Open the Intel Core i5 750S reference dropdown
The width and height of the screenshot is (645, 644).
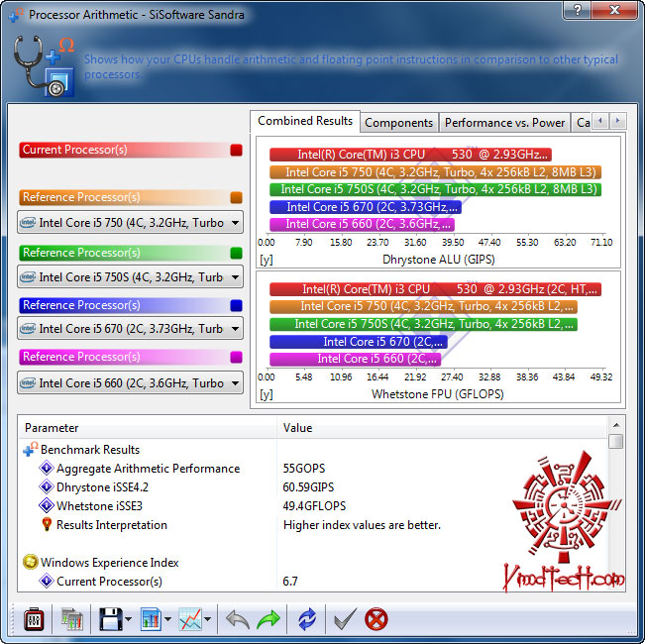pos(130,276)
